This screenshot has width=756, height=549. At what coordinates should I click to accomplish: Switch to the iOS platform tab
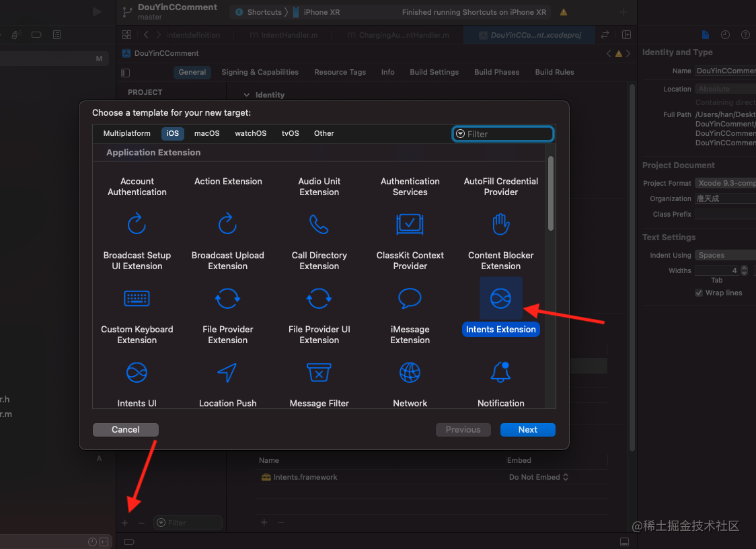pyautogui.click(x=173, y=133)
